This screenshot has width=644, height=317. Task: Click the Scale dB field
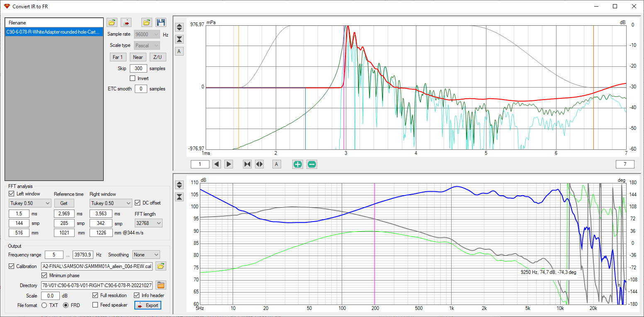(50, 296)
